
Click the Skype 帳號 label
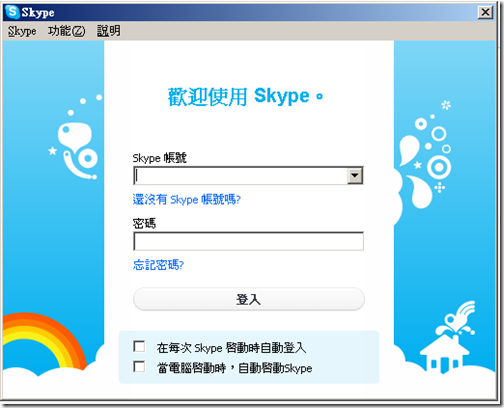click(x=160, y=158)
